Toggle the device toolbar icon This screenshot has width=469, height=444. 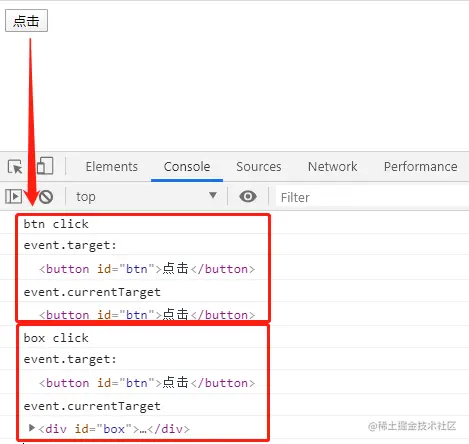45,166
